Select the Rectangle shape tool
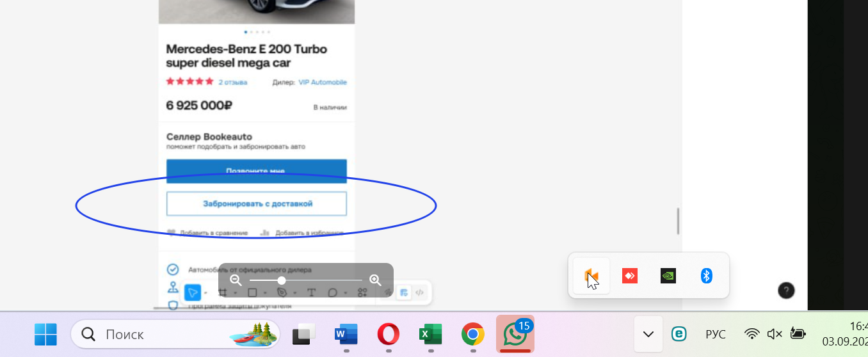 coord(252,293)
